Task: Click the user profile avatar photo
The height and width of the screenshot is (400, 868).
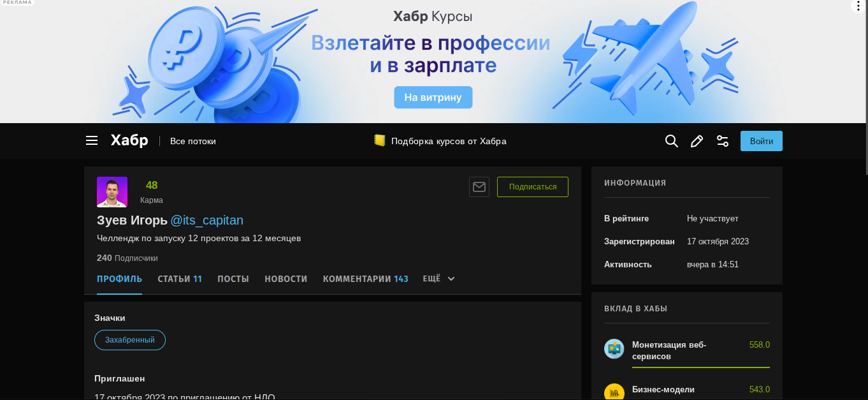Action: click(x=112, y=192)
